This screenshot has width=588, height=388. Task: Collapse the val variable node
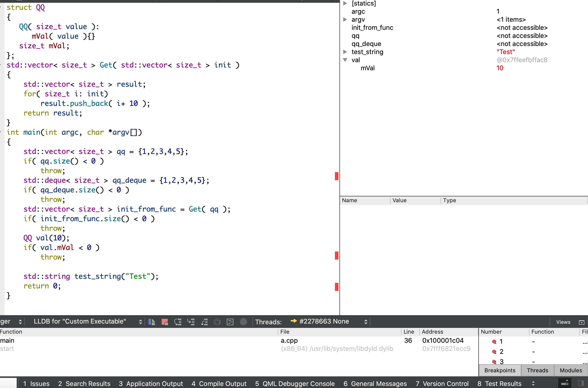[345, 60]
